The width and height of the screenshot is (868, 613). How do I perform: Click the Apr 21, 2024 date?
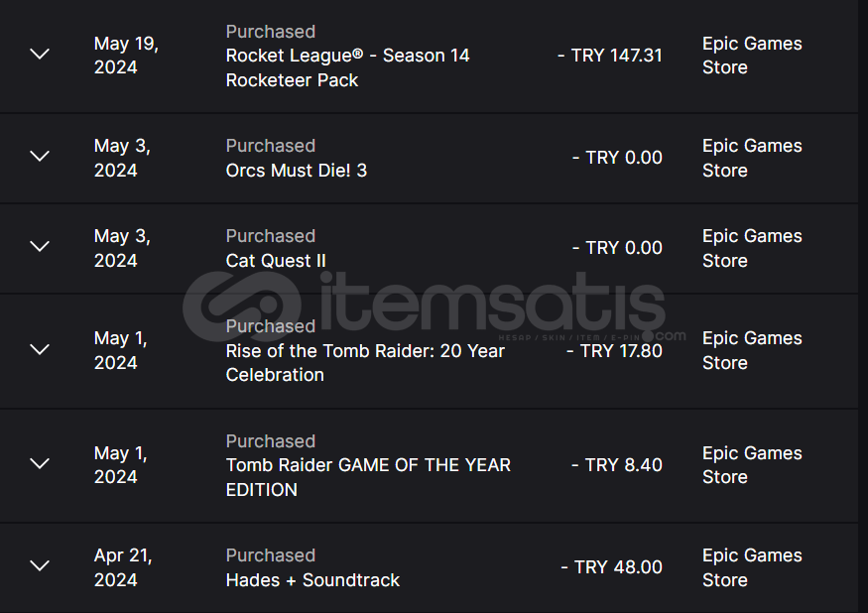(x=123, y=567)
